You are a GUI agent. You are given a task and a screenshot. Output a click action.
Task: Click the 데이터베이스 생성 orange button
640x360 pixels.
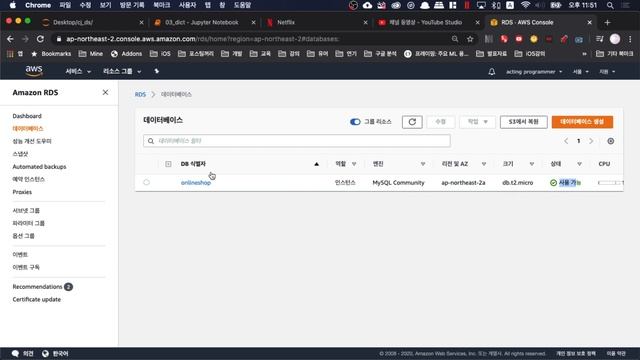tap(582, 122)
